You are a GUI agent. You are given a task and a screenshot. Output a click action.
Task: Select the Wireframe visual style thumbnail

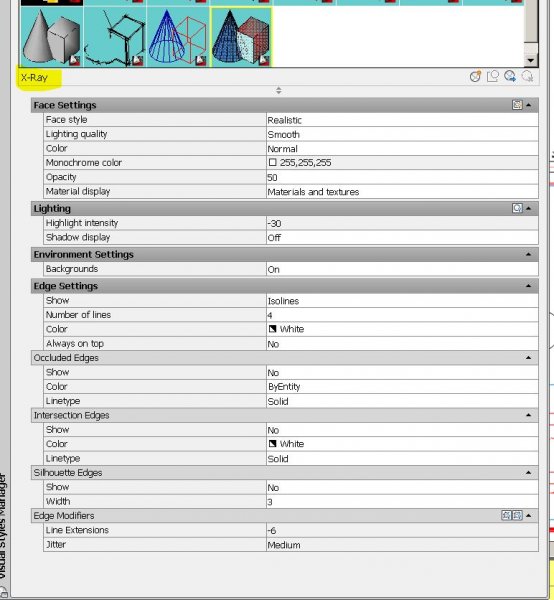coord(178,37)
